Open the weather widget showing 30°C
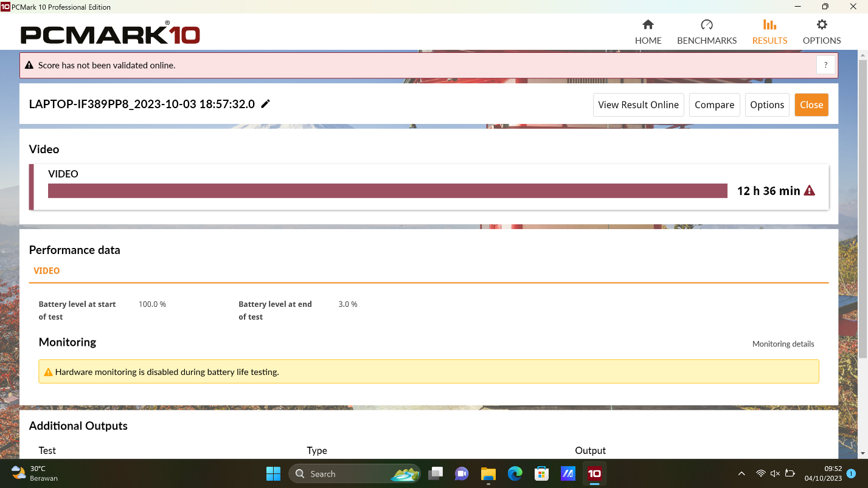The height and width of the screenshot is (488, 868). 35,473
